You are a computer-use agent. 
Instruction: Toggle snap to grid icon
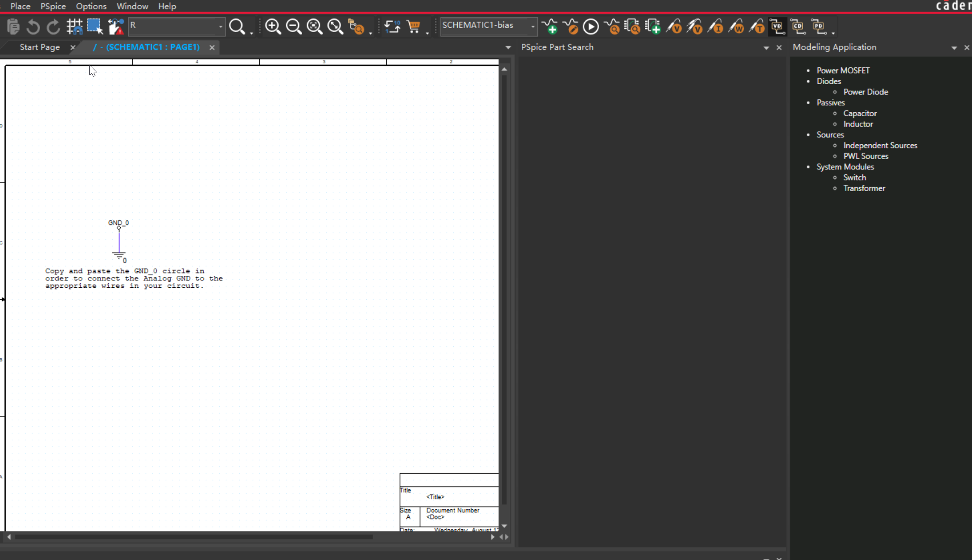74,27
